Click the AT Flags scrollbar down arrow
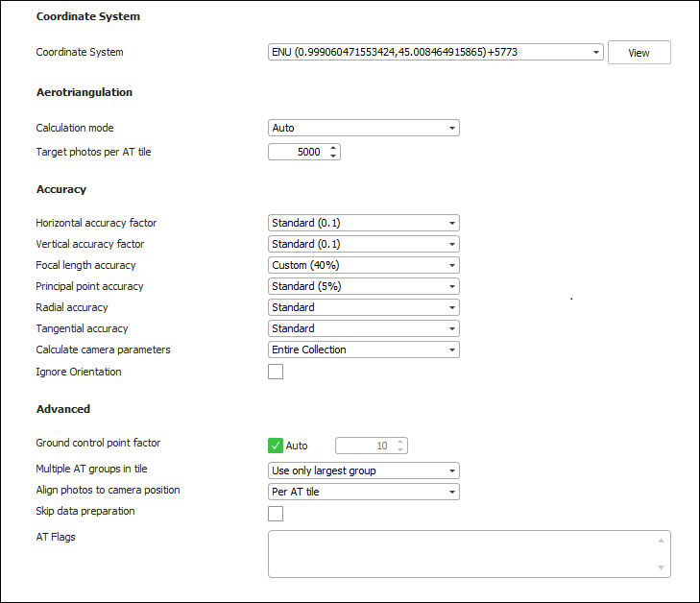 tap(661, 568)
